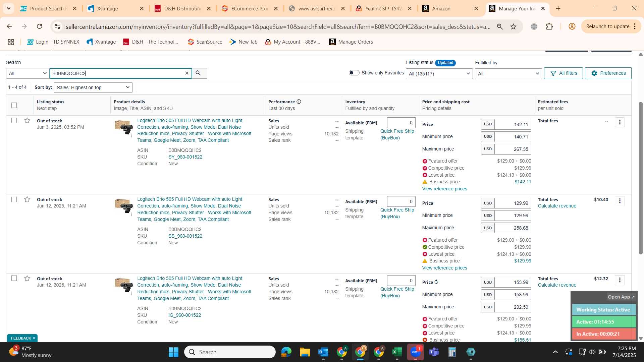Viewport: 644px width, 362px height.
Task: Open the bookmarks apps grid icon
Action: coord(11,42)
